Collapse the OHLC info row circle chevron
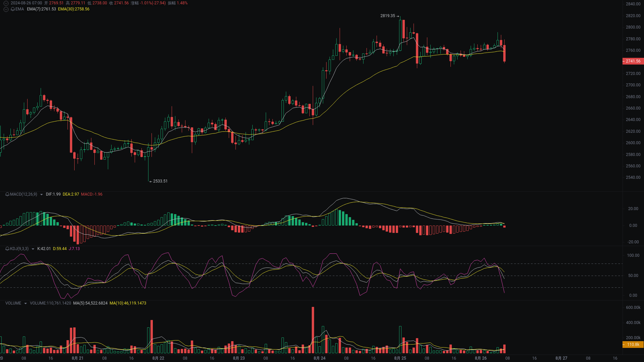 pos(6,3)
